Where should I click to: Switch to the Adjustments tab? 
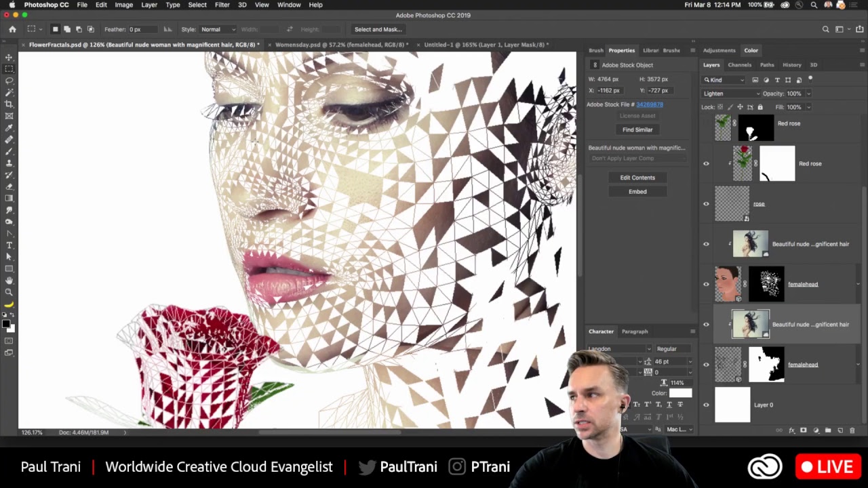[719, 50]
